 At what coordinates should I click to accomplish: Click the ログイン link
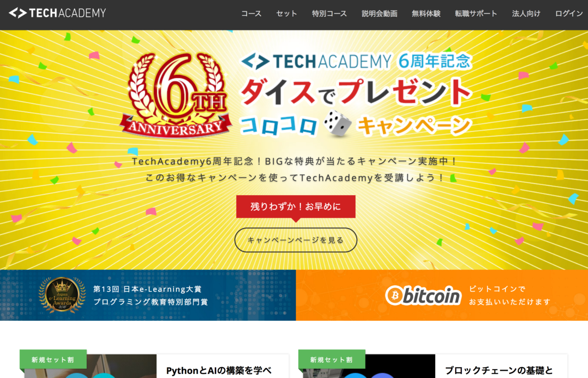[569, 14]
